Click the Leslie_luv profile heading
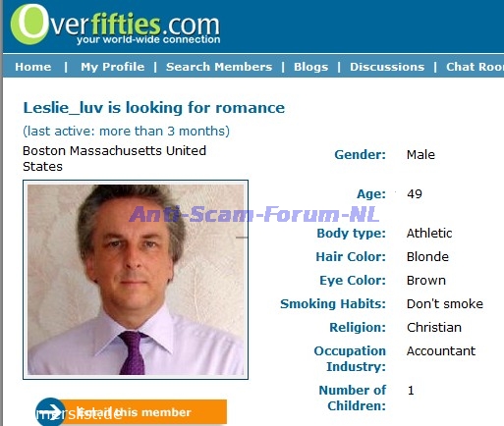 154,108
